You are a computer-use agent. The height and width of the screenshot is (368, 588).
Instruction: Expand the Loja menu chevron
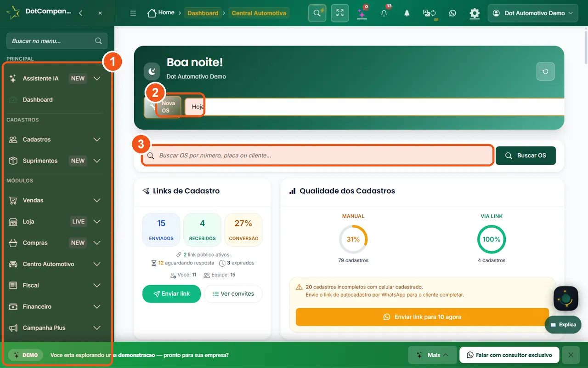coord(97,222)
